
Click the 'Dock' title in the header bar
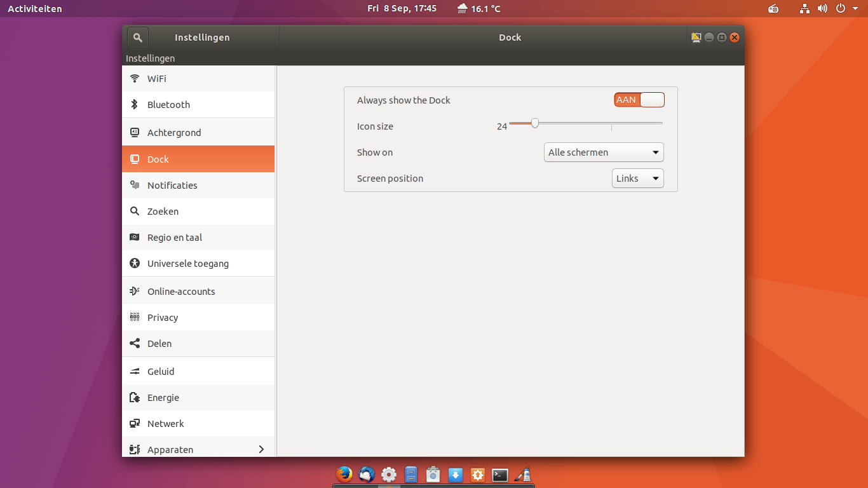coord(510,37)
